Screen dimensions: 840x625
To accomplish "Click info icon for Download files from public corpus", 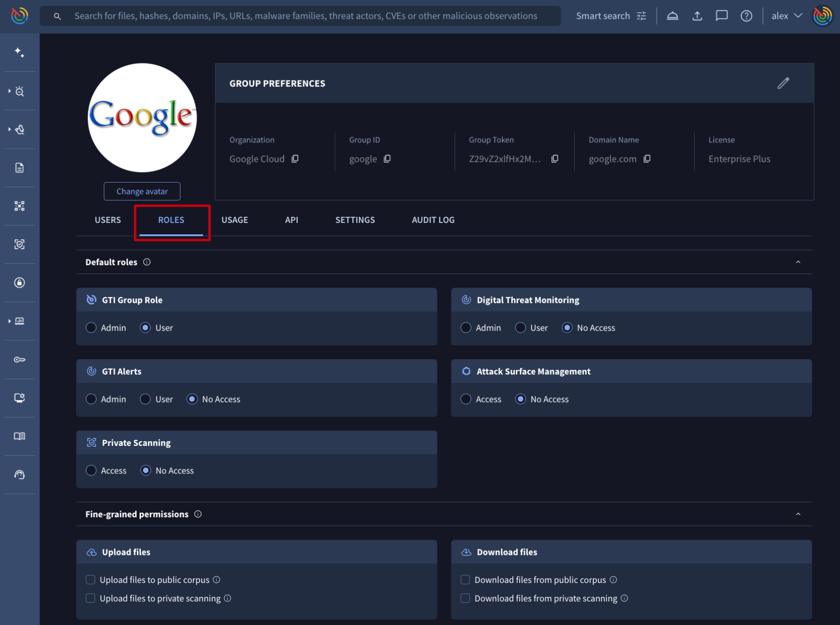I will coord(613,580).
